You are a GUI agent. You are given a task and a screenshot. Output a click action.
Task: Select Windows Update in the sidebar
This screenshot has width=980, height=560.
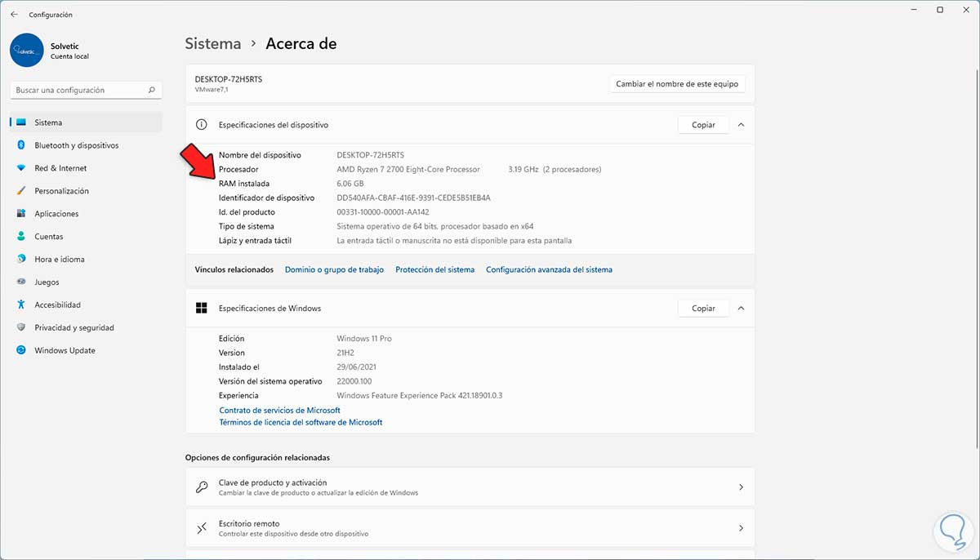point(86,350)
